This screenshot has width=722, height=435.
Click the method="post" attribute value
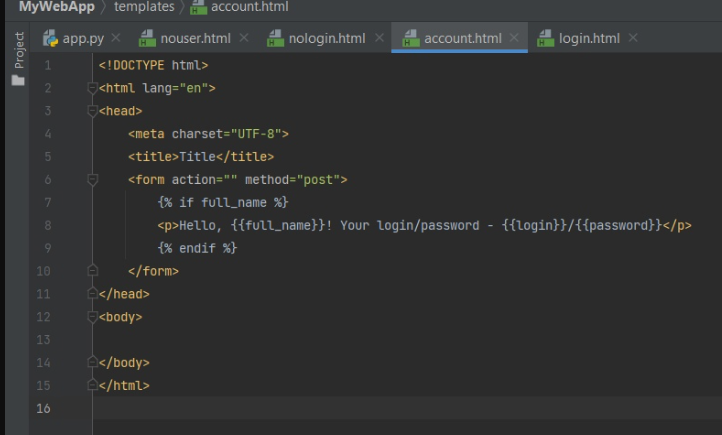(x=318, y=180)
